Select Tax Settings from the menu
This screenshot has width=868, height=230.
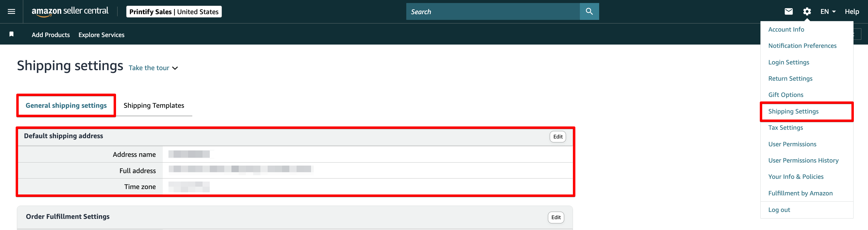tap(785, 128)
